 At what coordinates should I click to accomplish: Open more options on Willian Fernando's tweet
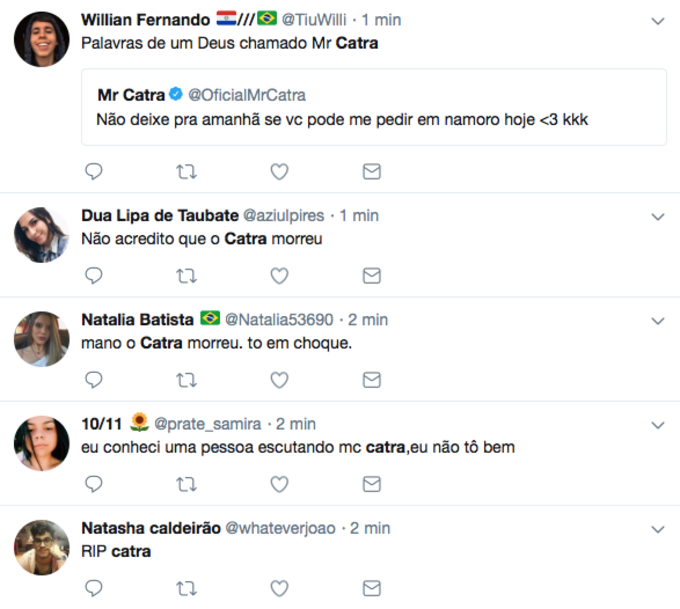(x=657, y=20)
